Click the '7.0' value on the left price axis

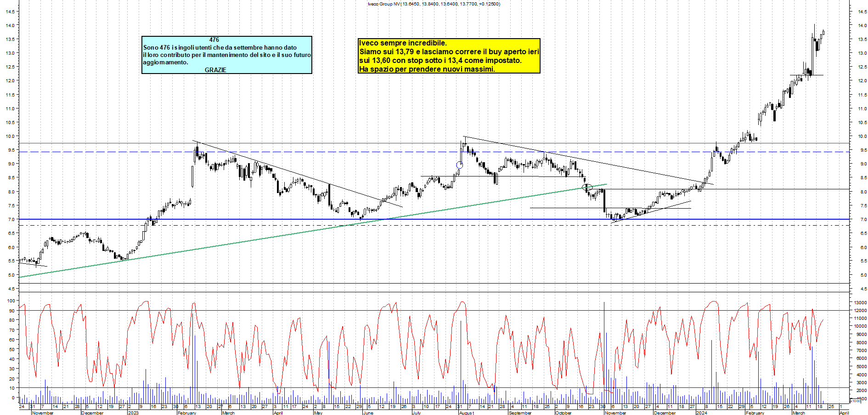pos(11,220)
